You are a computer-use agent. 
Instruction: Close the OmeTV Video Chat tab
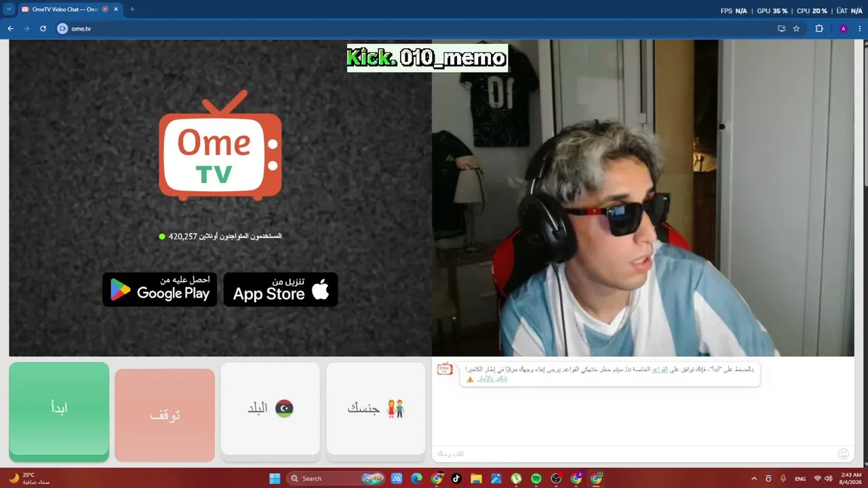(116, 9)
